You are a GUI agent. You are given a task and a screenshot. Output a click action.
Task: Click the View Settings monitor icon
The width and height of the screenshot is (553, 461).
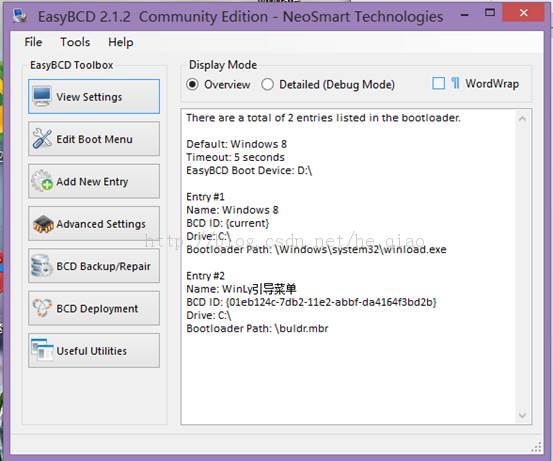pyautogui.click(x=42, y=96)
